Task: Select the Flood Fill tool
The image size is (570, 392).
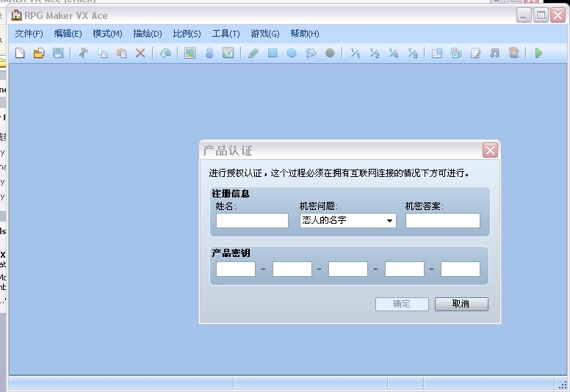Action: (x=311, y=53)
